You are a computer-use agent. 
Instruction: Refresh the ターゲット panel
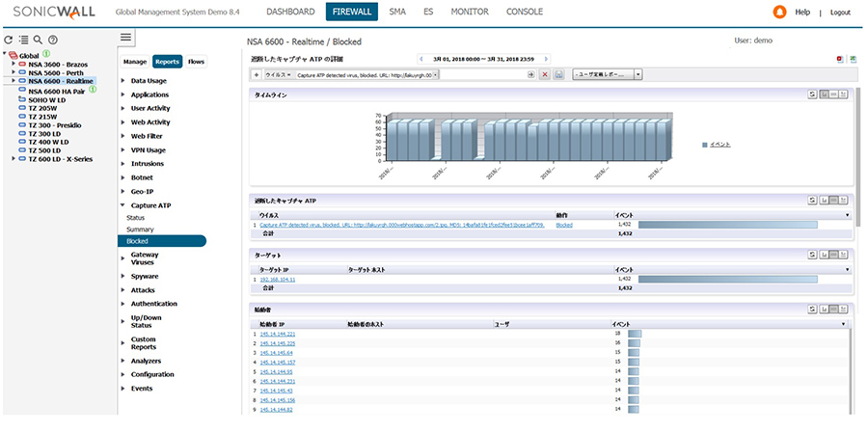(x=813, y=255)
